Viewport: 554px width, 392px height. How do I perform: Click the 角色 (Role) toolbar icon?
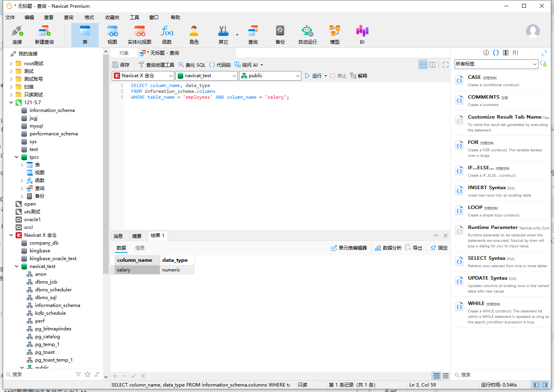point(194,35)
